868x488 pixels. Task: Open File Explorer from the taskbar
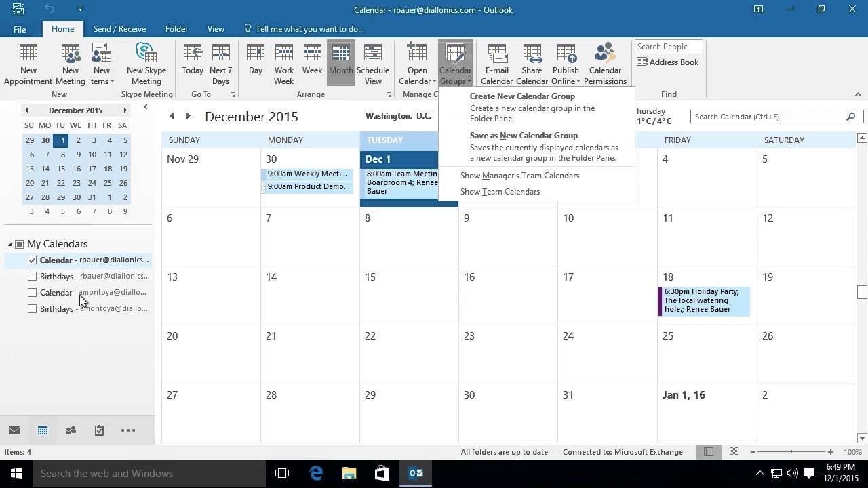tap(349, 473)
